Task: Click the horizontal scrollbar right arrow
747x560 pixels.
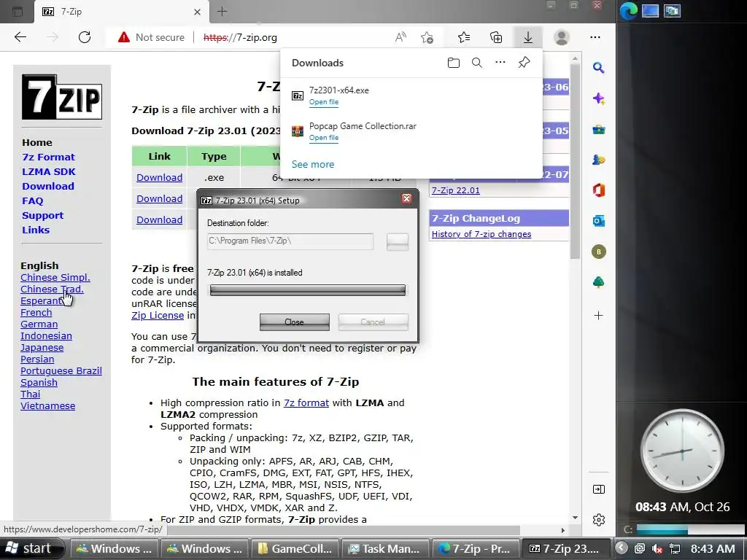Action: [562, 530]
